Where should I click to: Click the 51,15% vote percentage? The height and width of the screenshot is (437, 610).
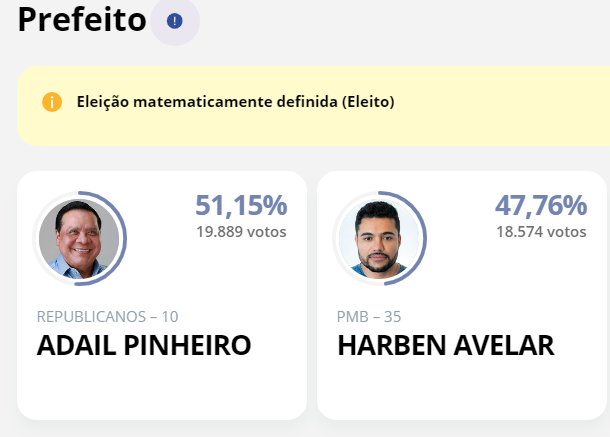241,206
